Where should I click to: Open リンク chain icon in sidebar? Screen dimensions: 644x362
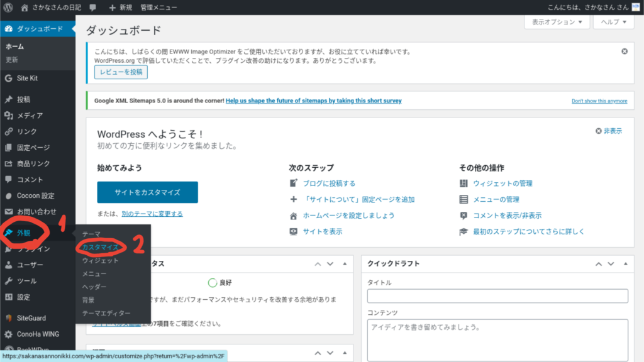point(8,131)
